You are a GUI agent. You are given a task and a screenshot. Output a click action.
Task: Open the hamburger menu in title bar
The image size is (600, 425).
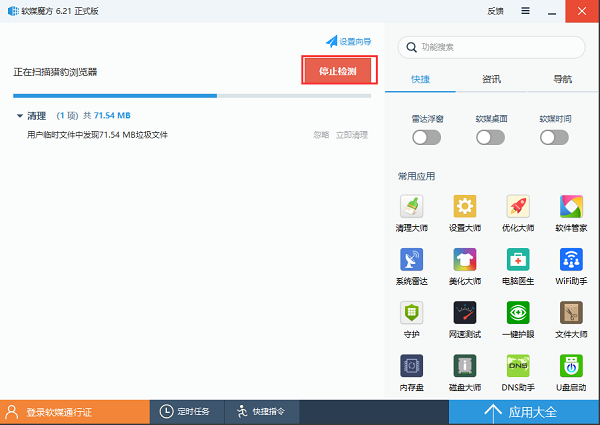(526, 11)
